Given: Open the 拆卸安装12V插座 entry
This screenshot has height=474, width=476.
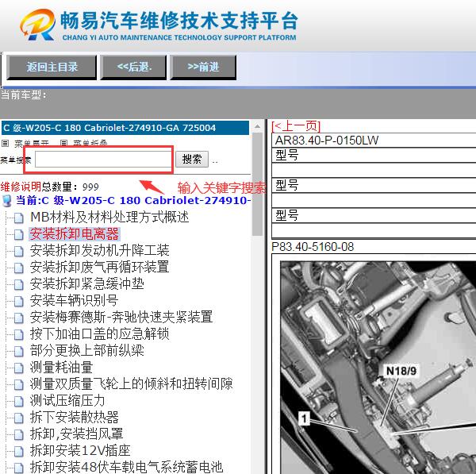Looking at the screenshot, I should tap(80, 450).
